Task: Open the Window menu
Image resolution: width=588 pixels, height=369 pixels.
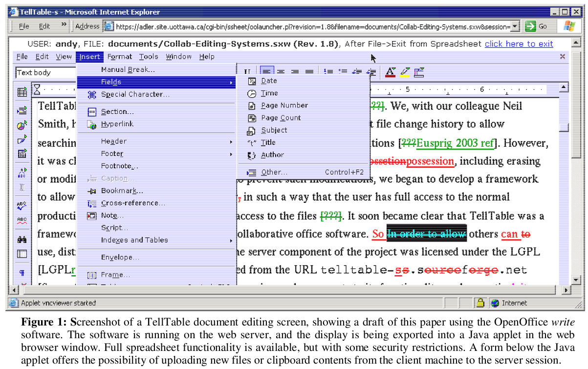Action: 178,57
